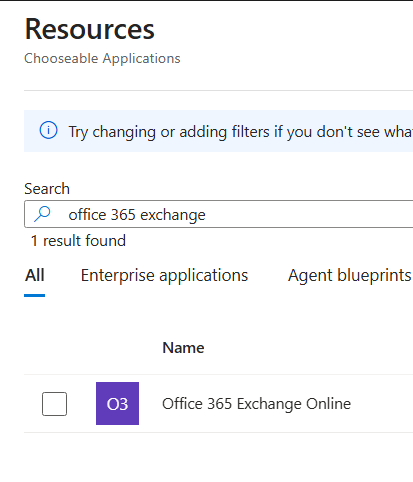
Task: Click the Chooseable Applications subtitle
Action: [102, 58]
